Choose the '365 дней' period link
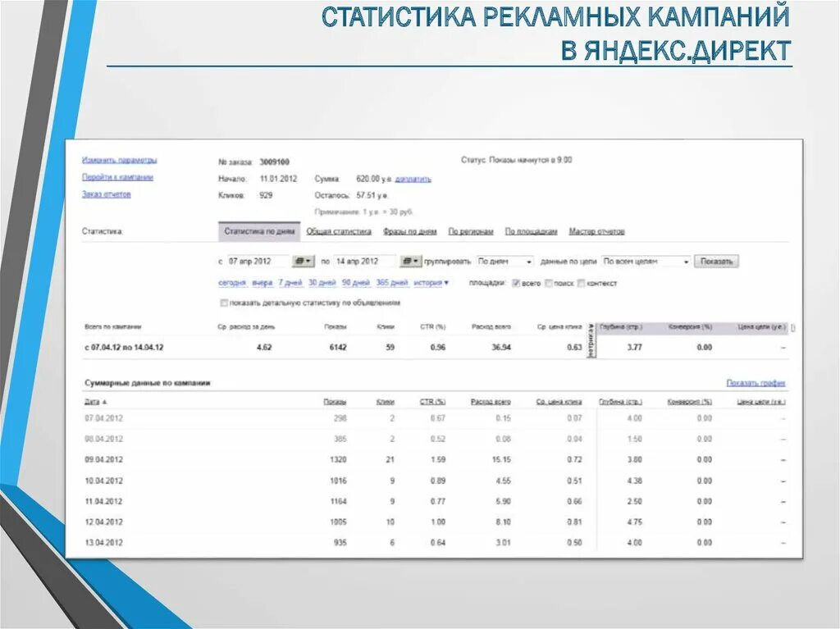Viewport: 840px width, 629px height. tap(391, 283)
